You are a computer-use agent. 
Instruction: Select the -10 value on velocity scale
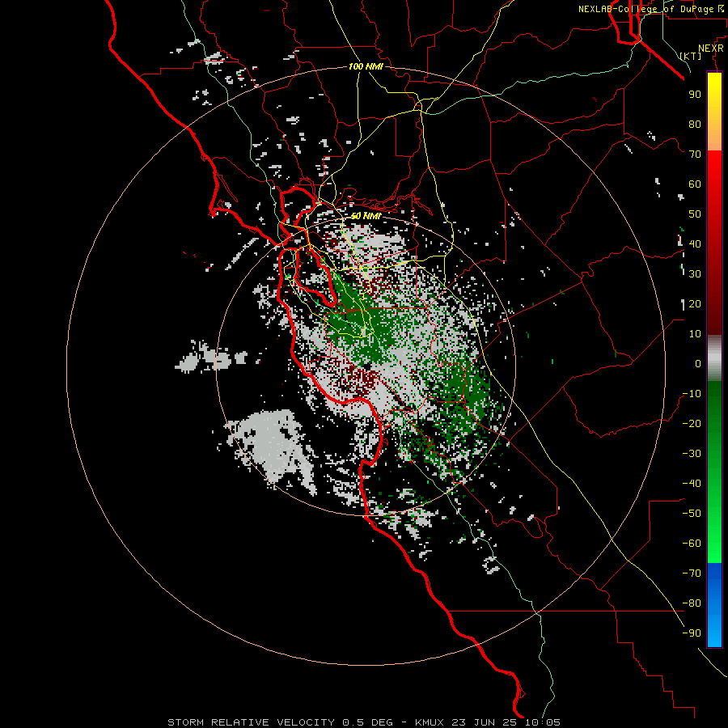[x=692, y=394]
